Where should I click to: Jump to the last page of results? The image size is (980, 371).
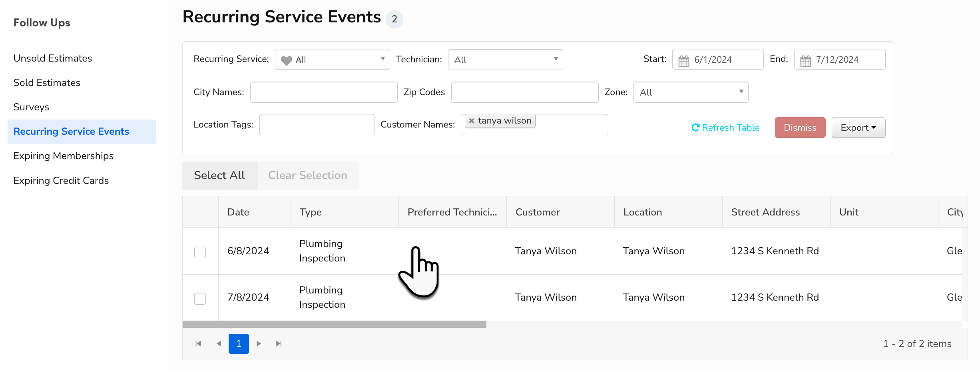click(x=279, y=343)
